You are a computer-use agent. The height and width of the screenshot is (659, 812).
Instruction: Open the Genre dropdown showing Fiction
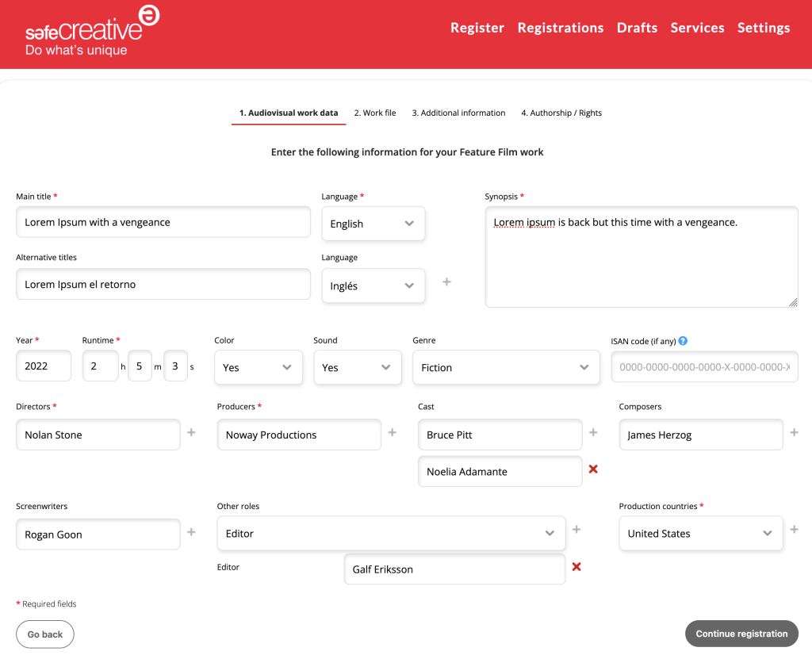pyautogui.click(x=505, y=366)
